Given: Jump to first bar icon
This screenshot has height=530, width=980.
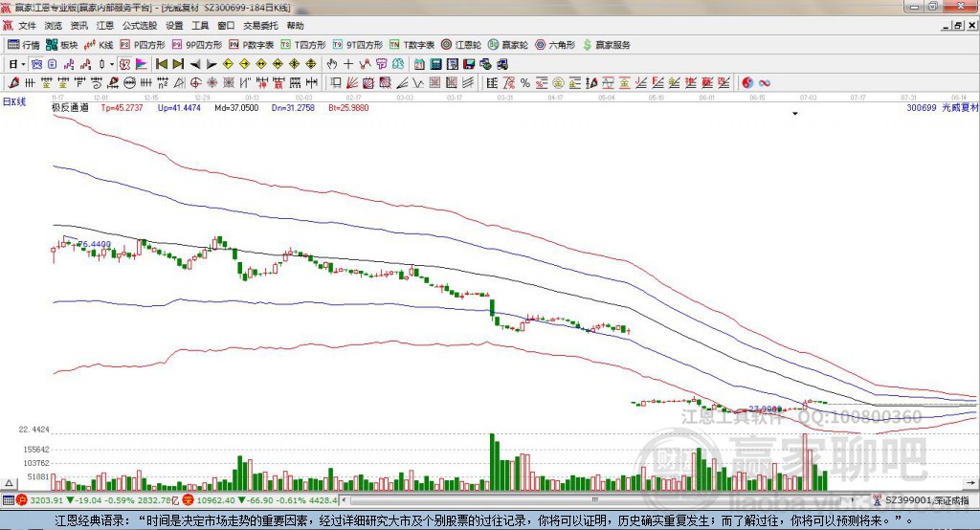Looking at the screenshot, I should click(x=161, y=64).
